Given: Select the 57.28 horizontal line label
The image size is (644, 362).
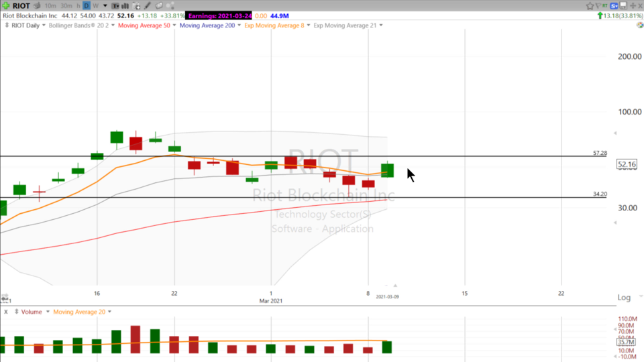Looking at the screenshot, I should coord(600,153).
